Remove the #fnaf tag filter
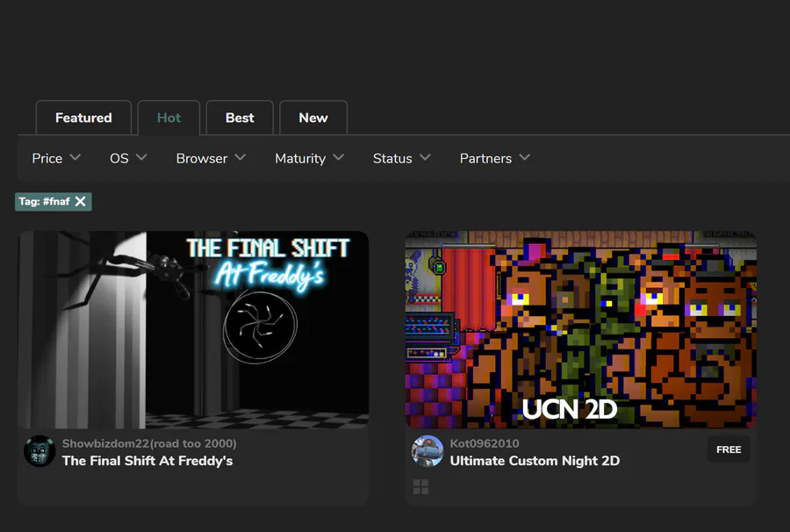Image resolution: width=790 pixels, height=532 pixels. point(80,202)
